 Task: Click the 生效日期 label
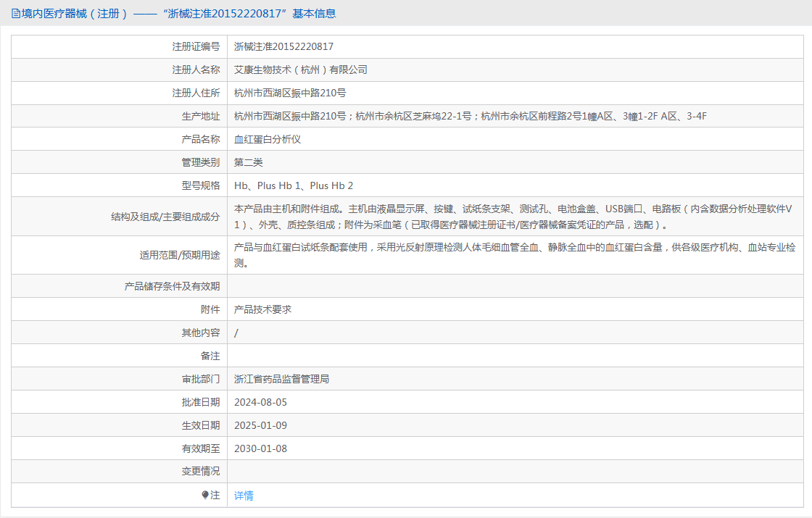200,425
